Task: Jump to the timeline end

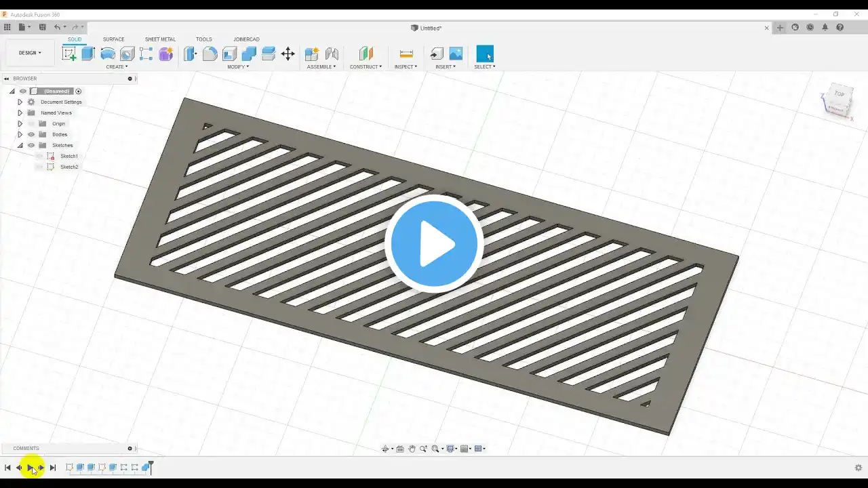Action: coord(53,468)
